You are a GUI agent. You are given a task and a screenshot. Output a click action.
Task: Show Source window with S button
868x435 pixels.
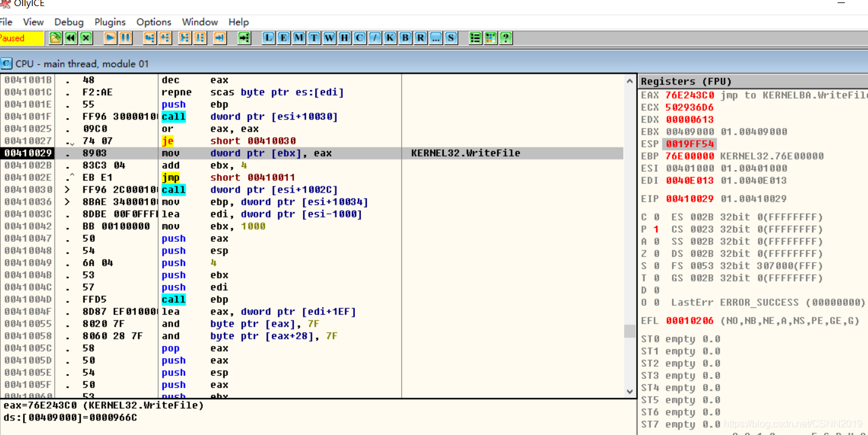[451, 38]
